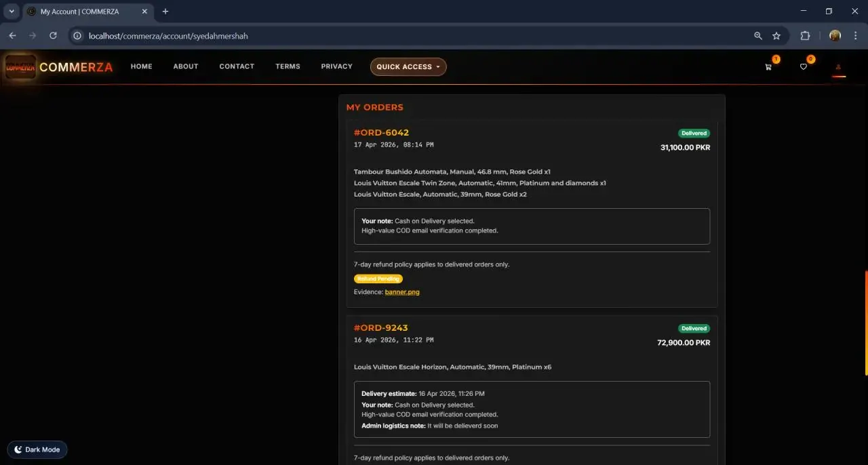This screenshot has width=868, height=465.
Task: Open the banner.png evidence link
Action: coord(402,292)
